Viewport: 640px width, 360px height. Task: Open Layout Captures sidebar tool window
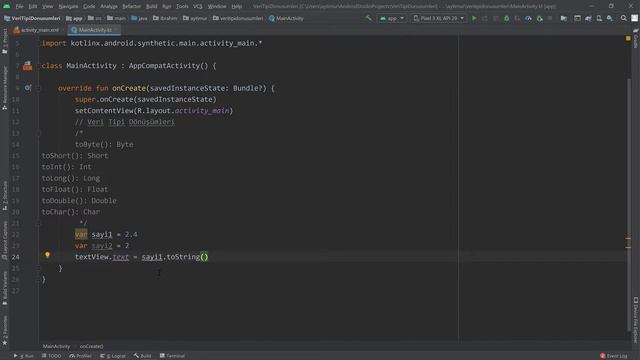coord(5,241)
